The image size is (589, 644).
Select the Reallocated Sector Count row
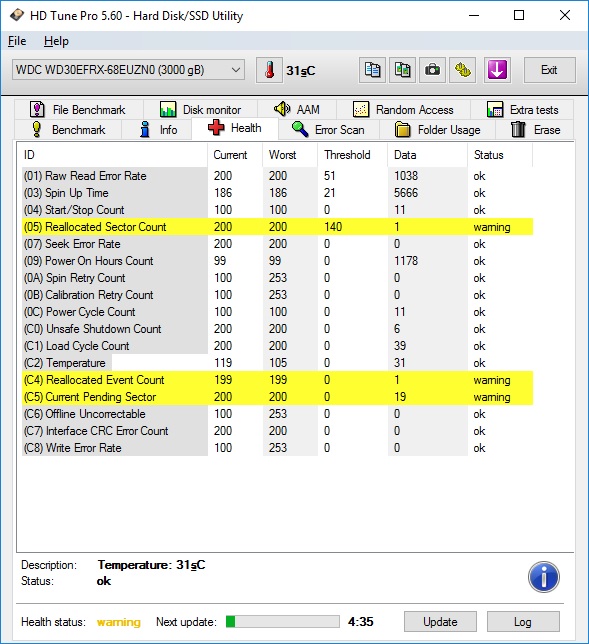(x=278, y=227)
